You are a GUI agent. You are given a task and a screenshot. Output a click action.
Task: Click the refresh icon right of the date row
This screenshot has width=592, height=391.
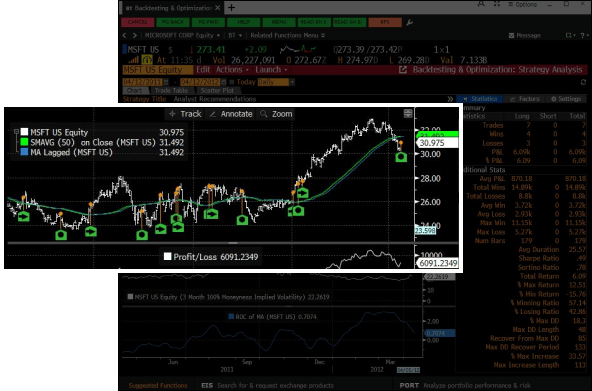(583, 82)
